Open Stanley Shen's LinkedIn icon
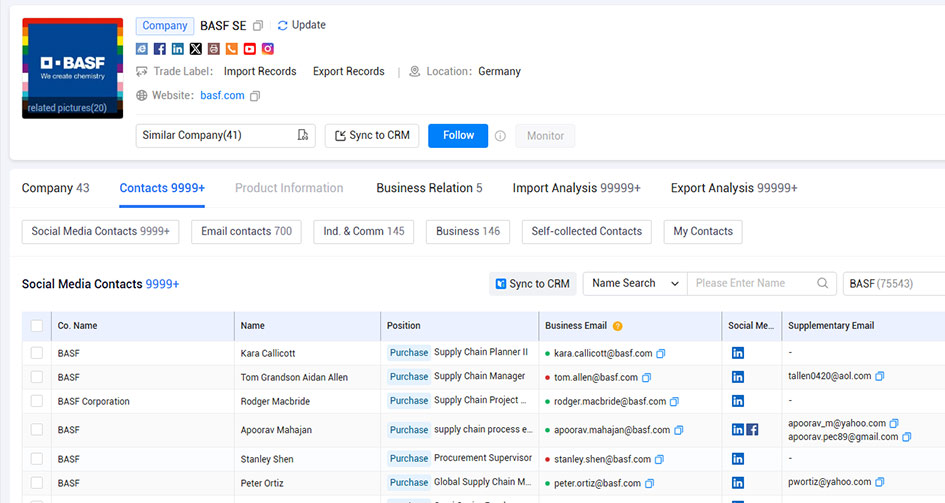 click(x=738, y=459)
